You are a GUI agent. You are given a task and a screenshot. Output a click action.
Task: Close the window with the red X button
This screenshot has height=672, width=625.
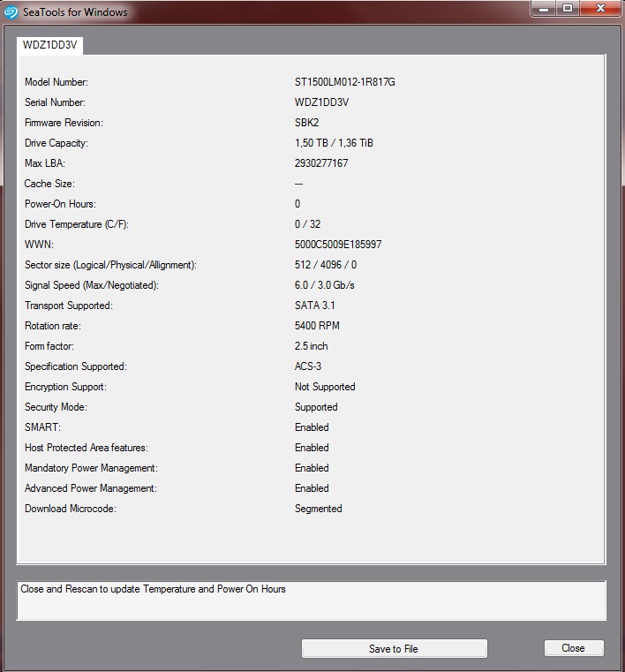(600, 8)
